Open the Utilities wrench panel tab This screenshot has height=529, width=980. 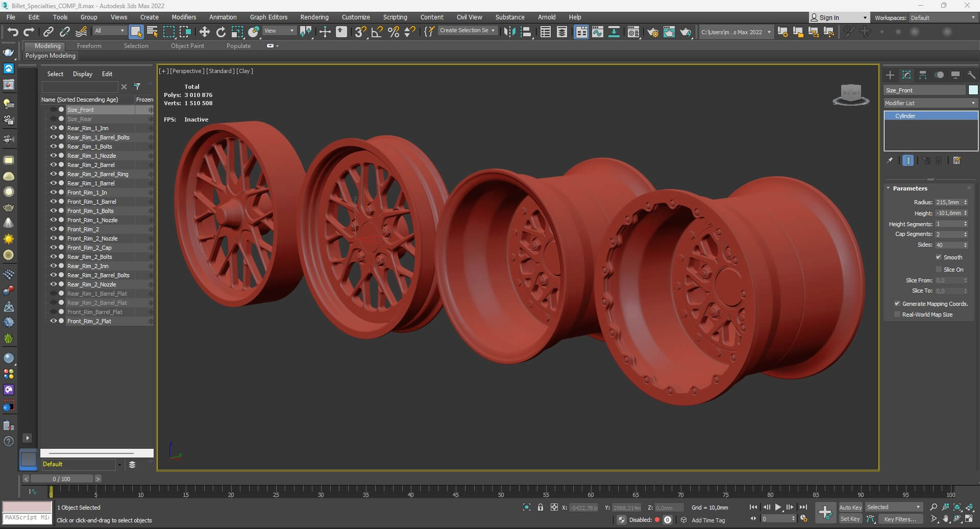pos(971,75)
